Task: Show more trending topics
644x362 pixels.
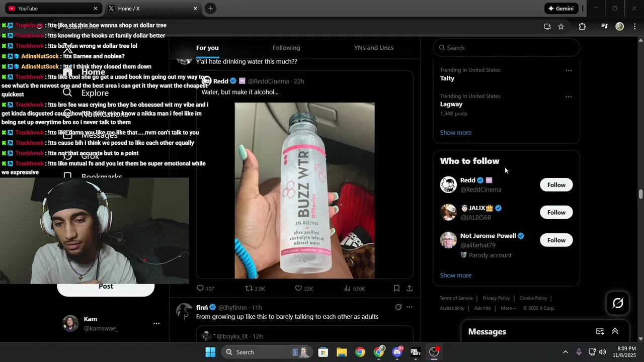Action: click(x=456, y=133)
